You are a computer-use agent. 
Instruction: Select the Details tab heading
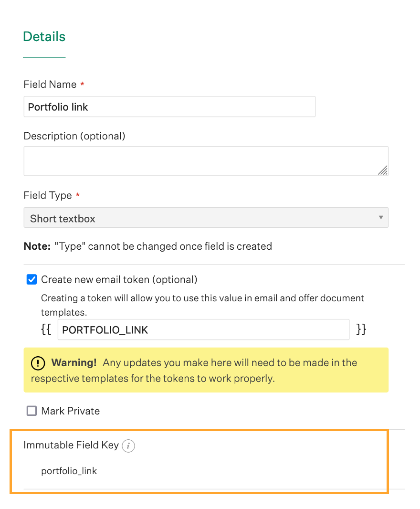pyautogui.click(x=44, y=37)
